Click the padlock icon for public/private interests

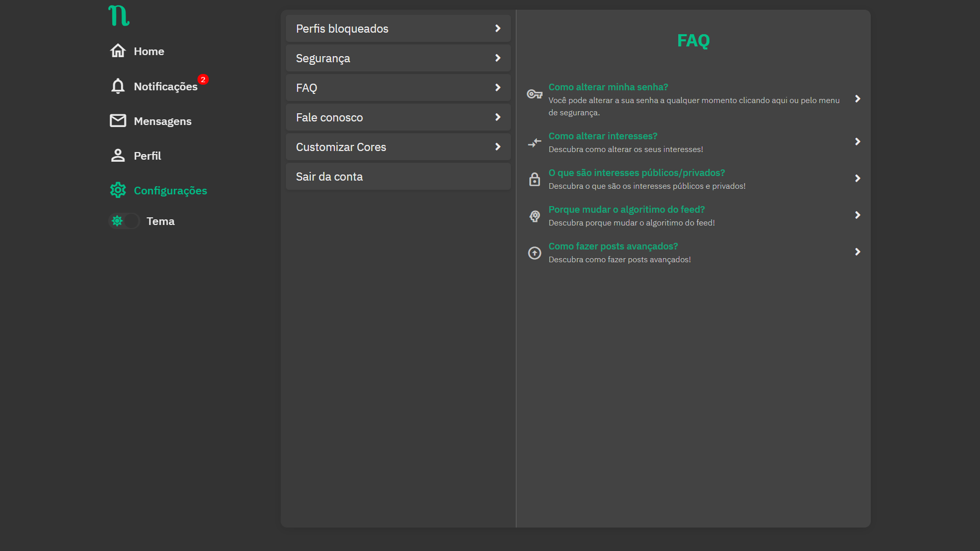click(x=534, y=179)
